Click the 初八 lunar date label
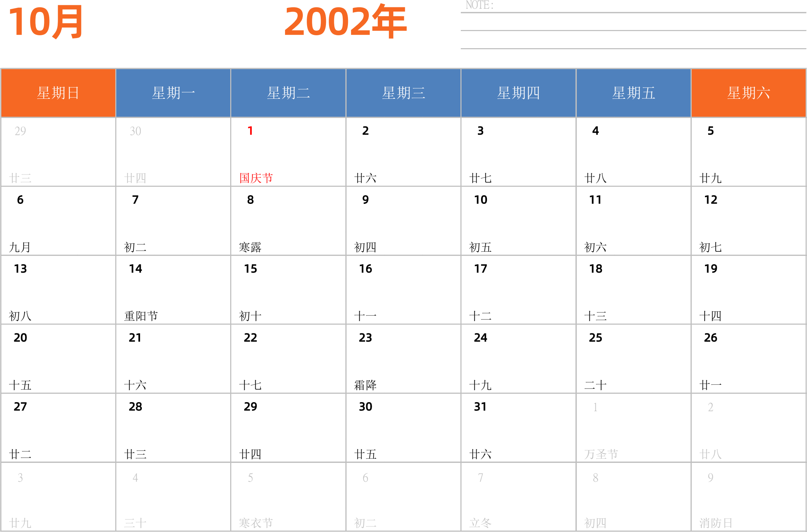 (x=20, y=316)
